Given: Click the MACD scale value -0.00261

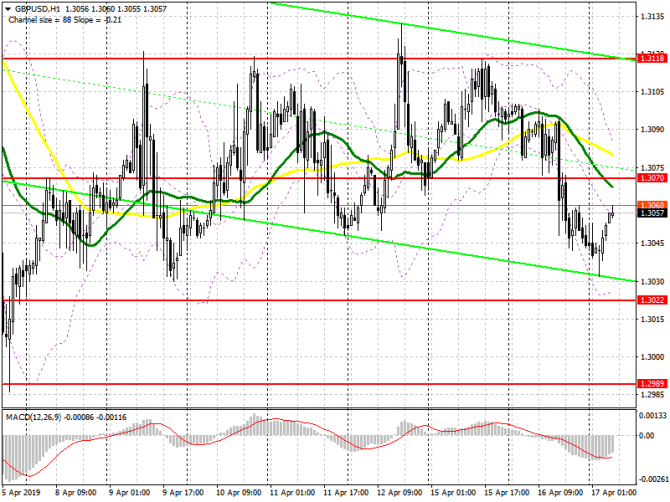Looking at the screenshot, I should click(x=652, y=479).
